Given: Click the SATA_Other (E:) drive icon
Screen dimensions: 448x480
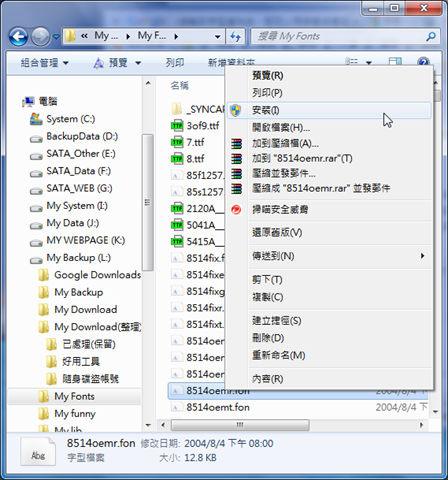Looking at the screenshot, I should (36, 156).
